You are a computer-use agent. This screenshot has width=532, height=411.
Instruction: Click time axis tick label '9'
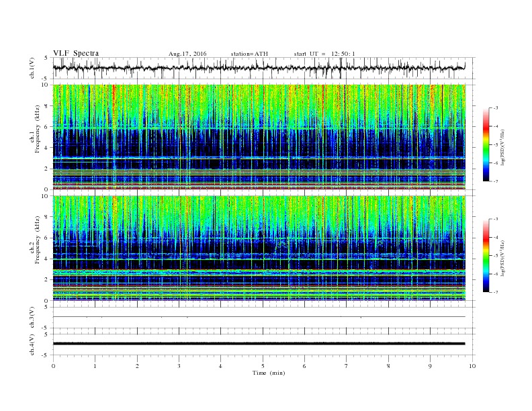point(430,366)
